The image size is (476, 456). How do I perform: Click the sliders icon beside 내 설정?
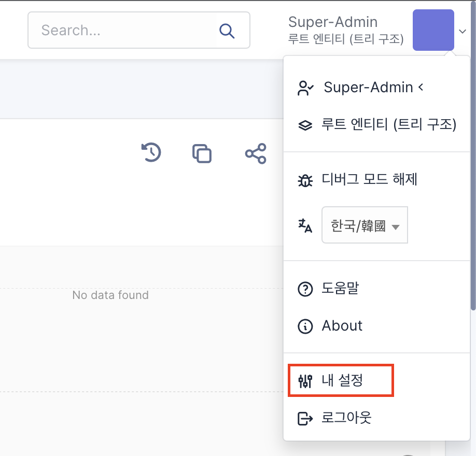305,381
